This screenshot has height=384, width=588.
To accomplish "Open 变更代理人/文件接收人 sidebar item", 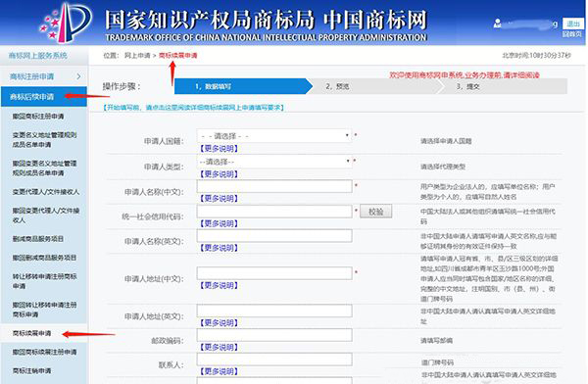I will (46, 192).
